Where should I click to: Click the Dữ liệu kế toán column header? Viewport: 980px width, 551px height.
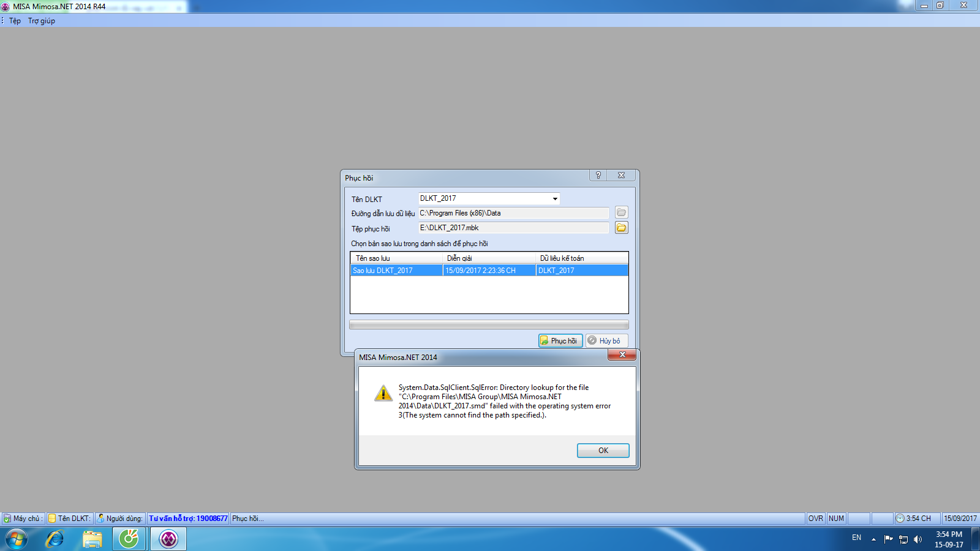pyautogui.click(x=582, y=258)
